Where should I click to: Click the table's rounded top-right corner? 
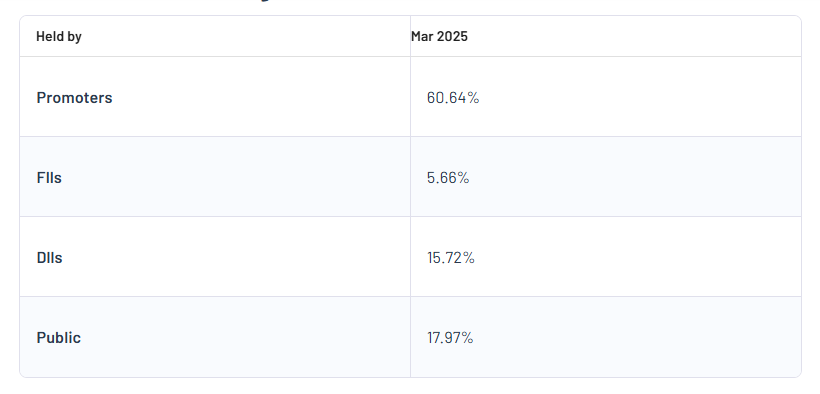(x=799, y=18)
